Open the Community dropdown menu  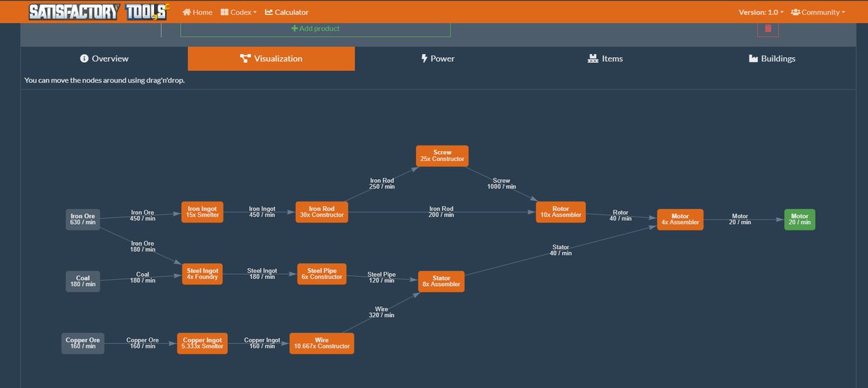point(818,12)
